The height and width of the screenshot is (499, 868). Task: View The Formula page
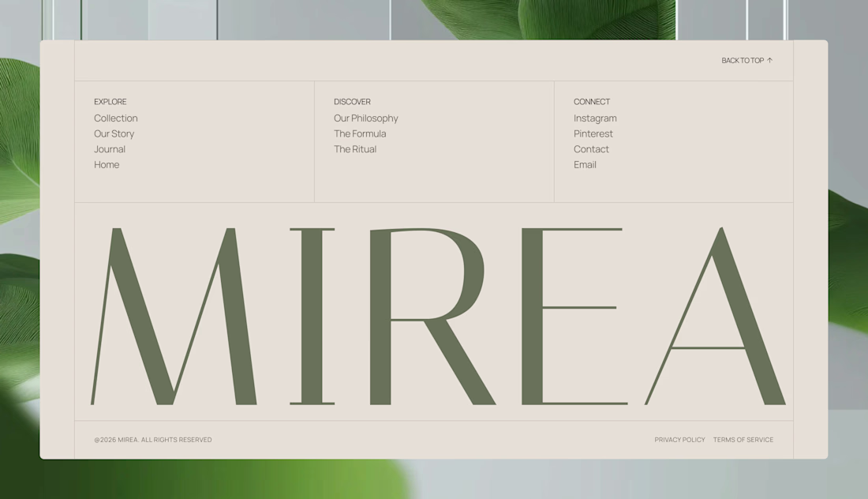point(360,133)
